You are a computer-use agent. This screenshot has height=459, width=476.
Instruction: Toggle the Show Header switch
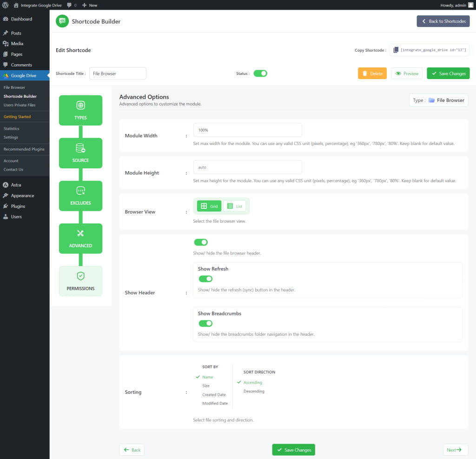(201, 242)
